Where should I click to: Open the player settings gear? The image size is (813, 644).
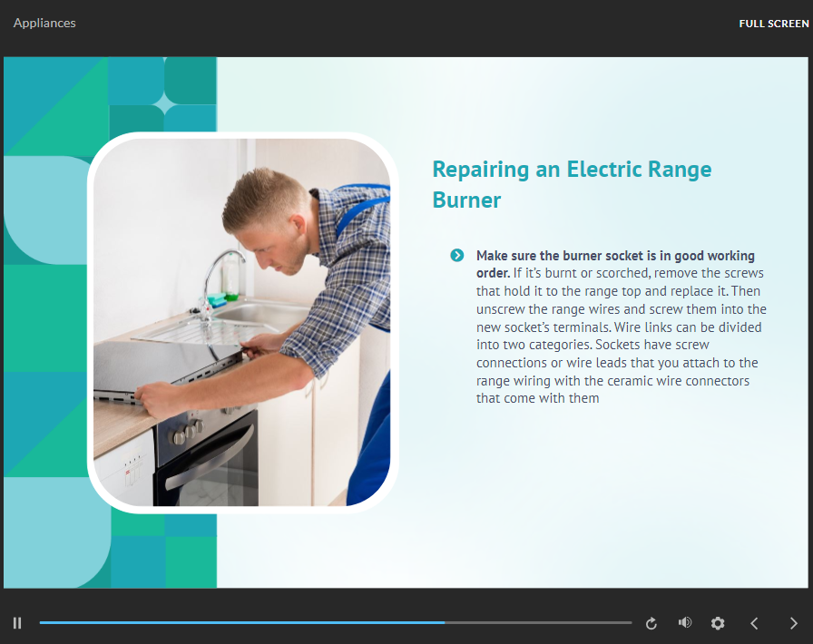(718, 623)
